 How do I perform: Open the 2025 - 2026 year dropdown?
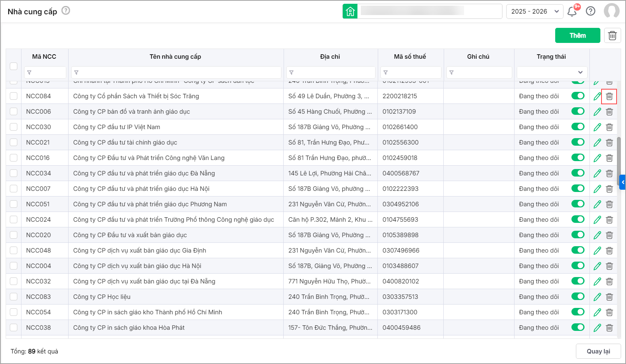(x=534, y=11)
